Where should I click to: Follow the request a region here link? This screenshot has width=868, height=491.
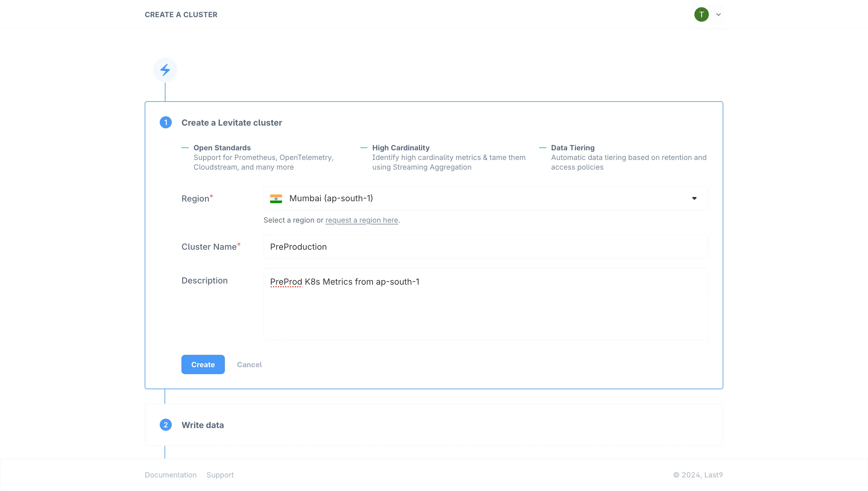(x=361, y=220)
